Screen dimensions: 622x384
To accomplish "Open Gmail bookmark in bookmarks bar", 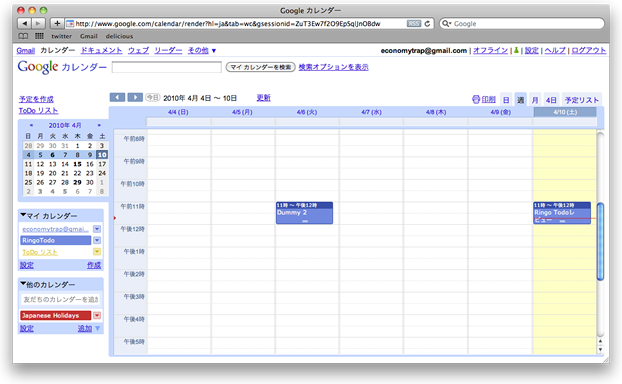I will pos(88,36).
